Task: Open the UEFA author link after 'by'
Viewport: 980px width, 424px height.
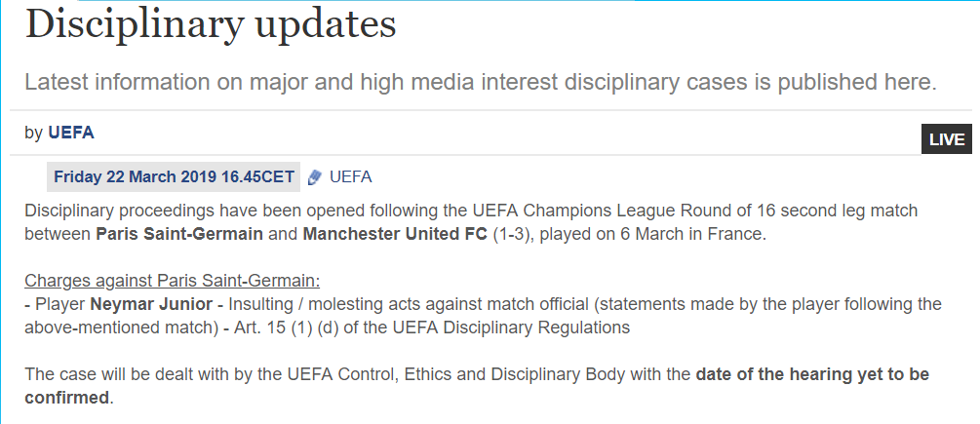Action: click(x=71, y=133)
